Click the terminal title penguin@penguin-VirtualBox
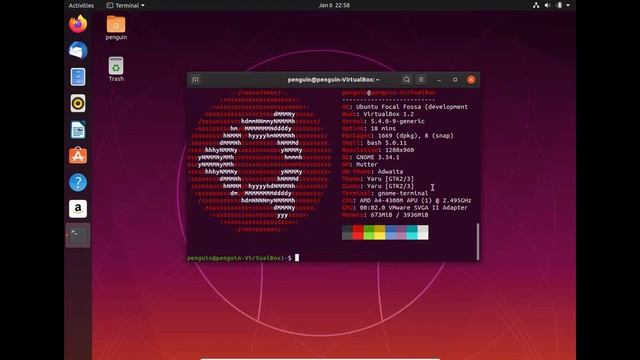This screenshot has height=360, width=640. (x=333, y=80)
